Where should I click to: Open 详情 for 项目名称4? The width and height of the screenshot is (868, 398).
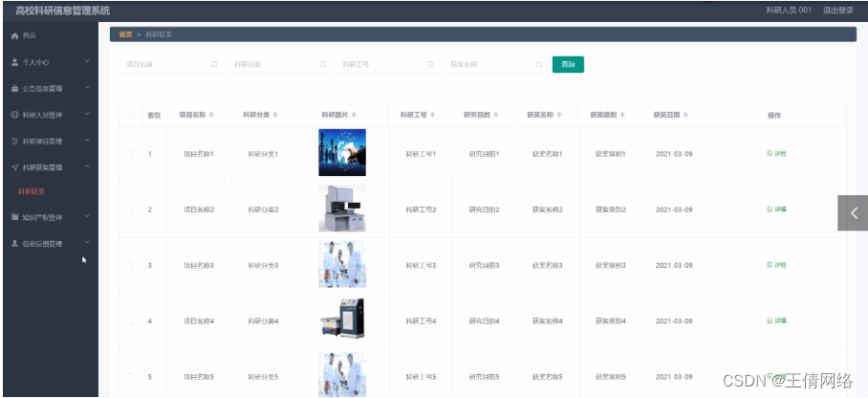[776, 321]
